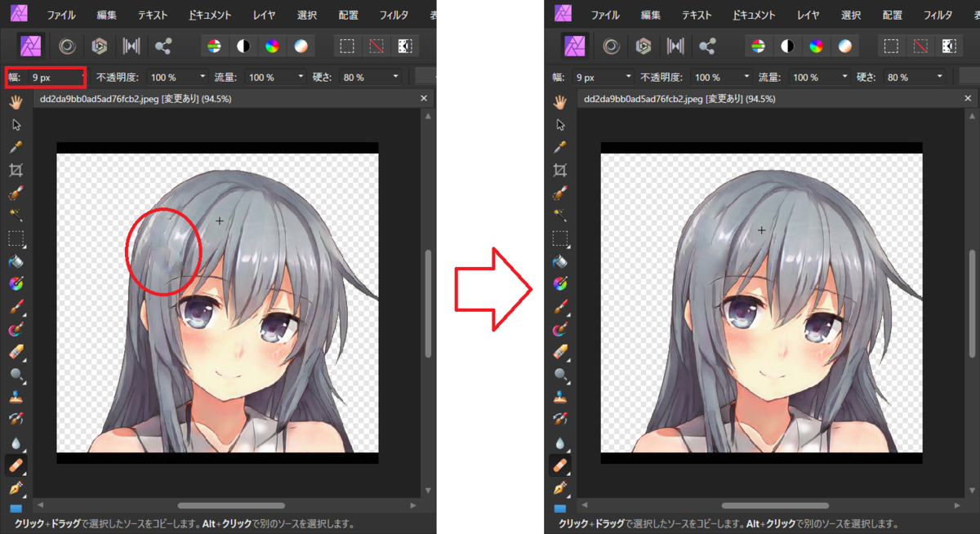This screenshot has height=534, width=980.
Task: Open the 不透明度 dropdown in right window
Action: (x=746, y=77)
